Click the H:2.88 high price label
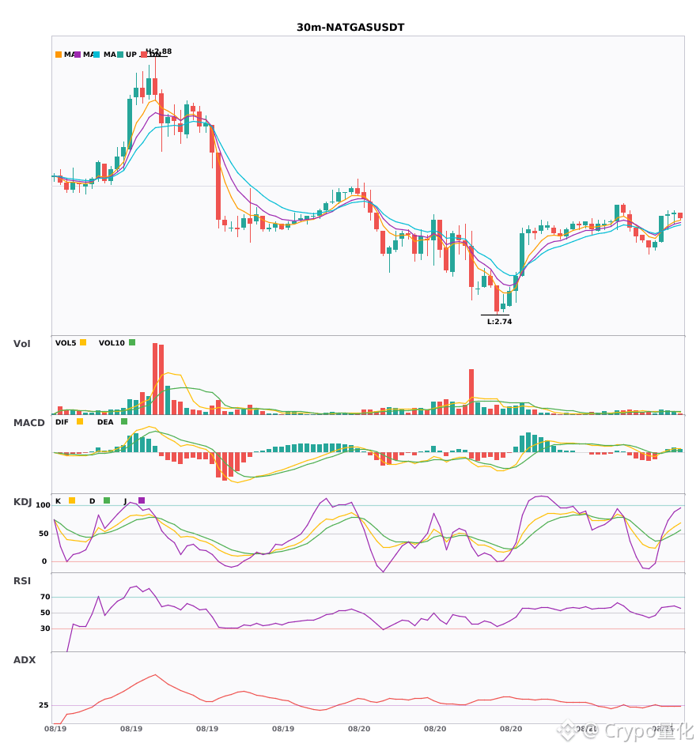This screenshot has height=751, width=700. (159, 51)
